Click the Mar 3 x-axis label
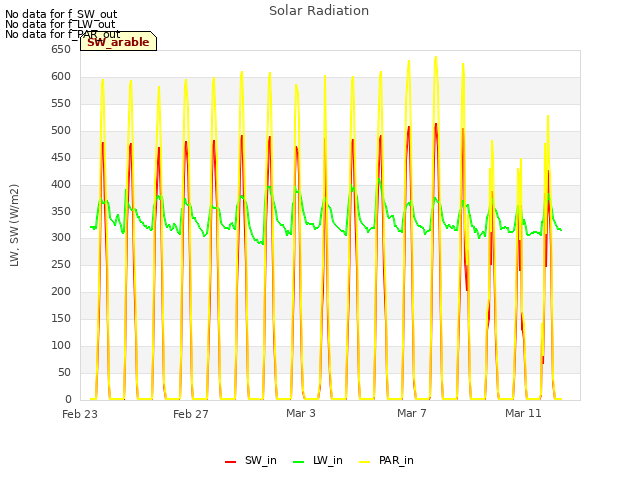Image resolution: width=640 pixels, height=480 pixels. click(301, 413)
